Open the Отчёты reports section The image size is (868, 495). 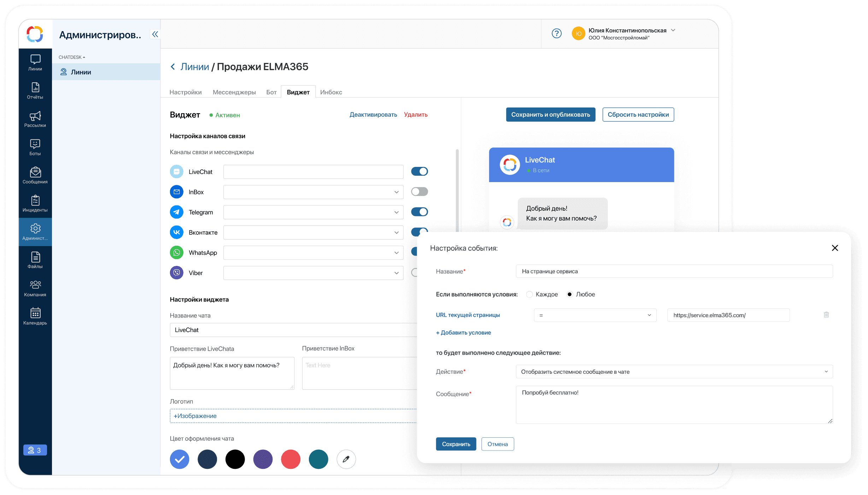click(35, 91)
